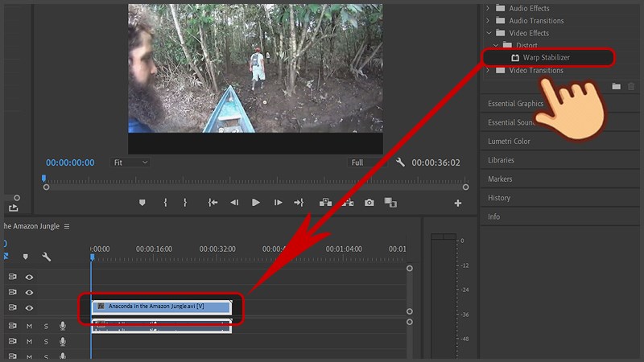Open Program Monitor settings wrench
The height and width of the screenshot is (362, 644).
coord(400,162)
